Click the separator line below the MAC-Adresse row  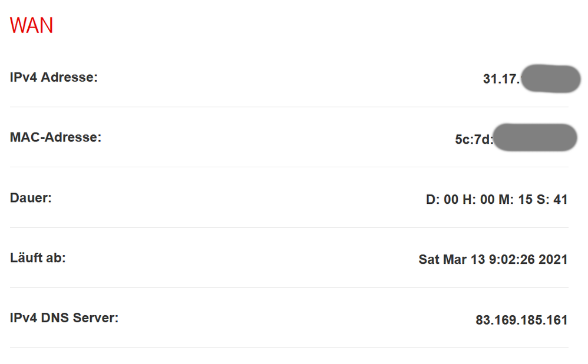click(x=289, y=167)
